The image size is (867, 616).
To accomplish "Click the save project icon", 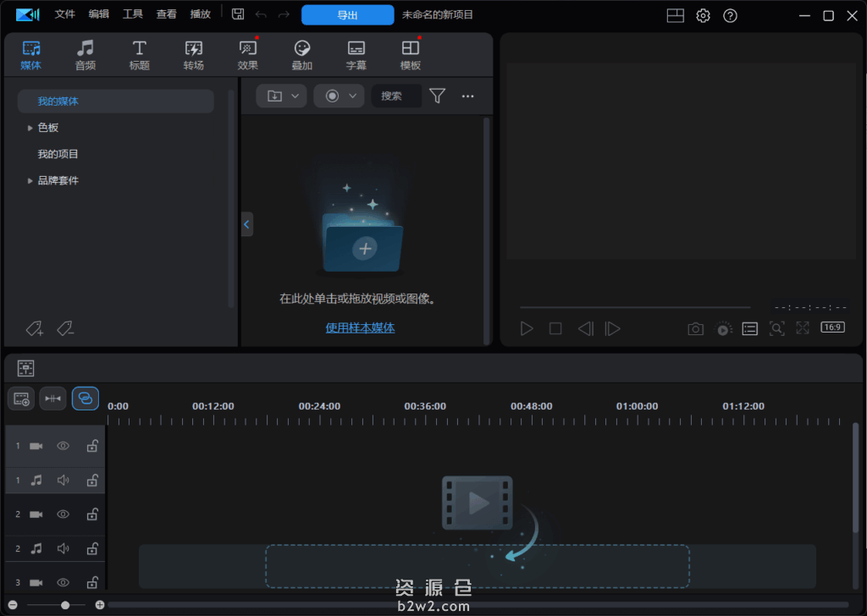I will [238, 14].
